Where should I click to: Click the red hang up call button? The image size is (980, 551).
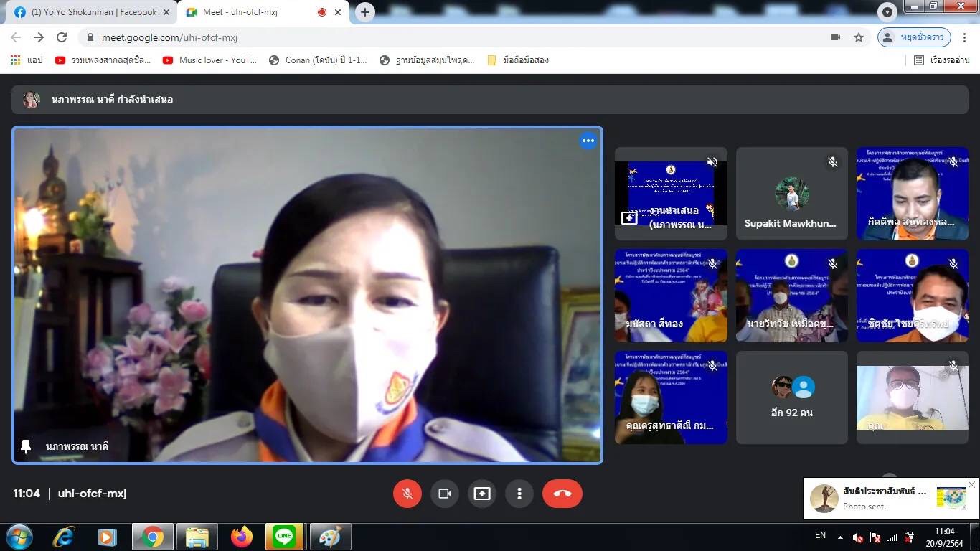tap(562, 494)
